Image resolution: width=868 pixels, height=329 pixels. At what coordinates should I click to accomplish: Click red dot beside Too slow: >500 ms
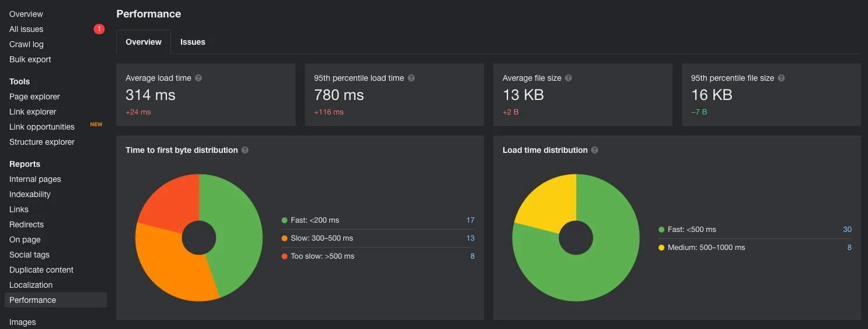coord(284,256)
